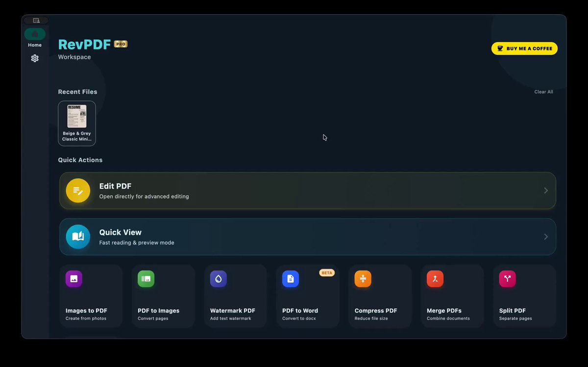Expand the Edit PDF chevron arrow
This screenshot has height=367, width=588.
tap(546, 191)
